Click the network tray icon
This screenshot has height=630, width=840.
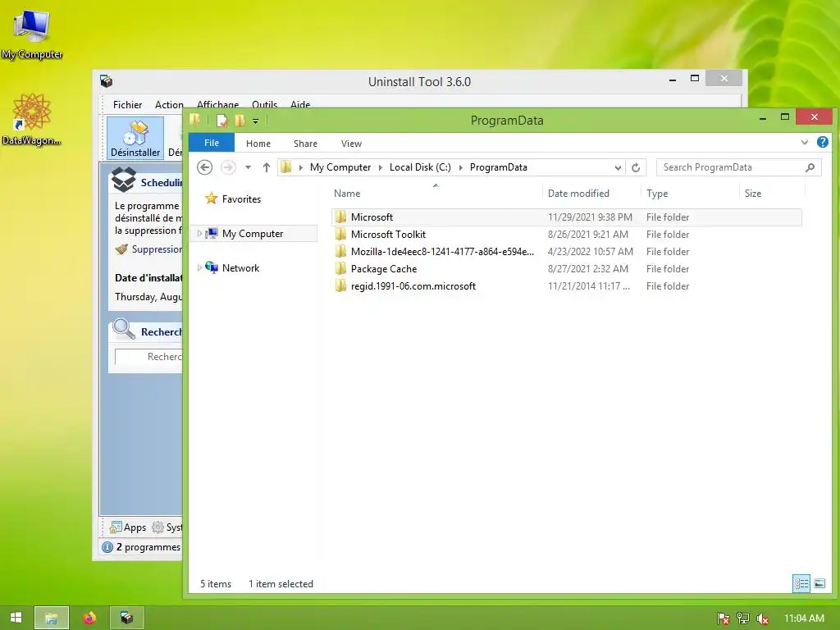743,619
